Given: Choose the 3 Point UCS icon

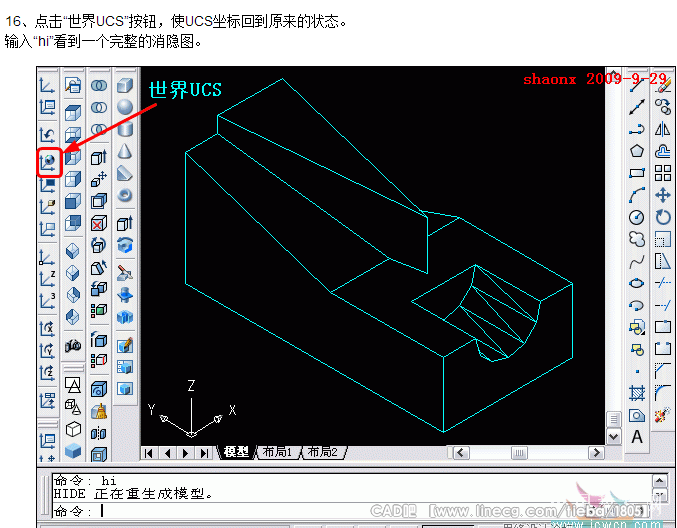Looking at the screenshot, I should [x=47, y=301].
